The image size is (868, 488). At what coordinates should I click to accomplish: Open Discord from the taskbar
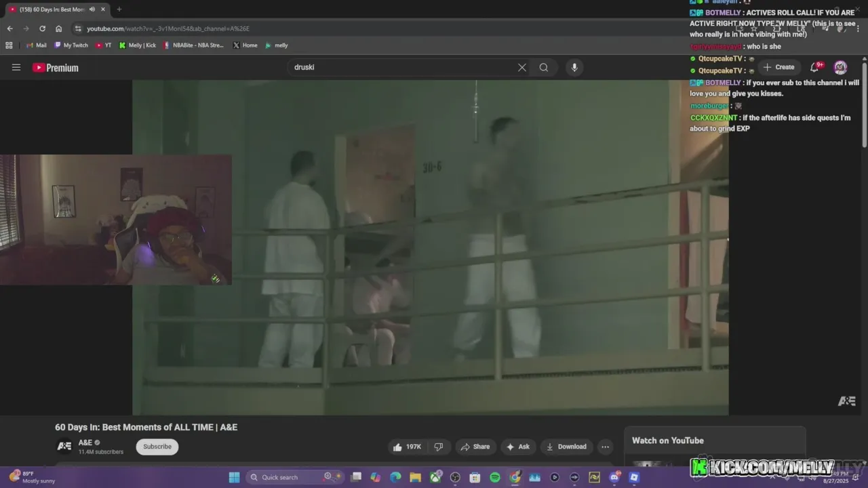pos(614,477)
